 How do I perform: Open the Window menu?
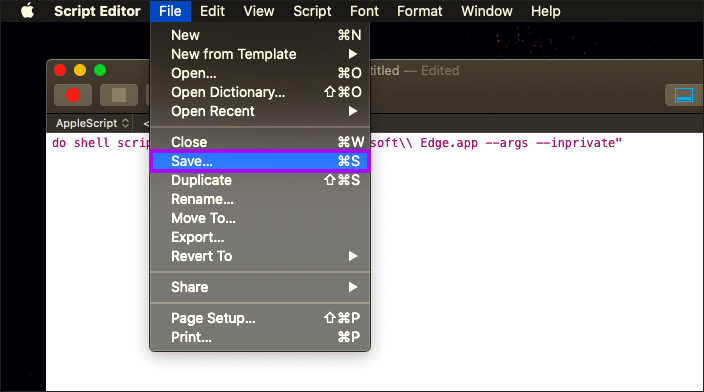(487, 11)
